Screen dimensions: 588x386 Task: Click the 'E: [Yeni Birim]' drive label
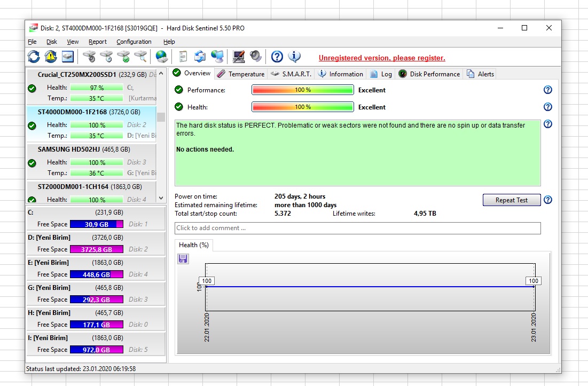tap(49, 263)
